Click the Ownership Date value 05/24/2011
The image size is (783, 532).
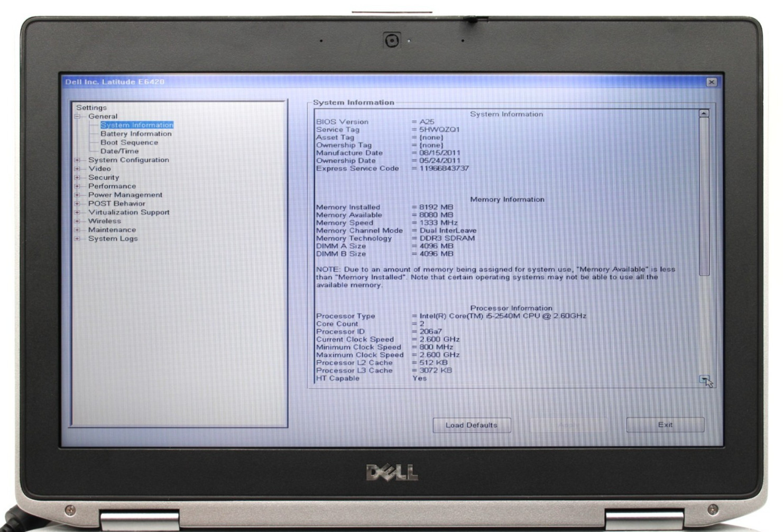coord(440,161)
